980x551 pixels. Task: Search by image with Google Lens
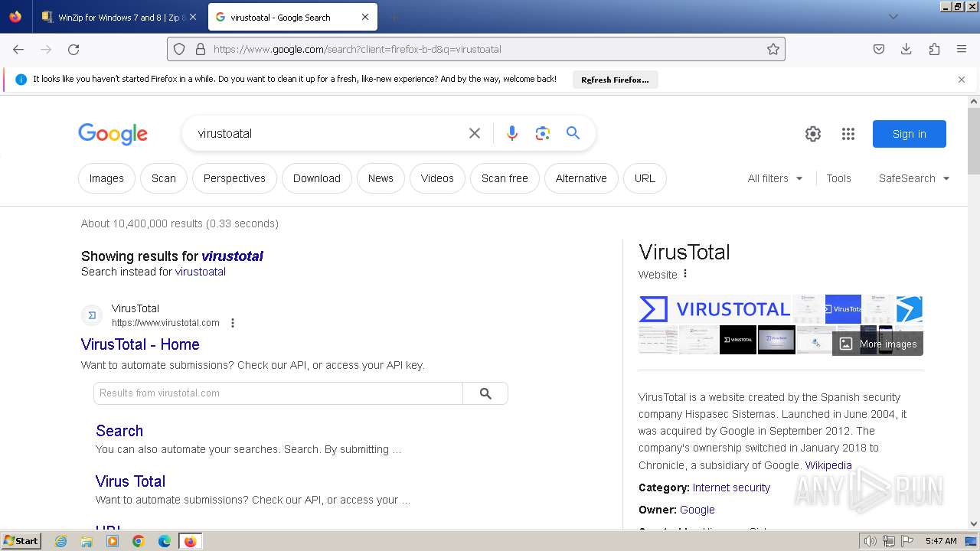pos(543,133)
